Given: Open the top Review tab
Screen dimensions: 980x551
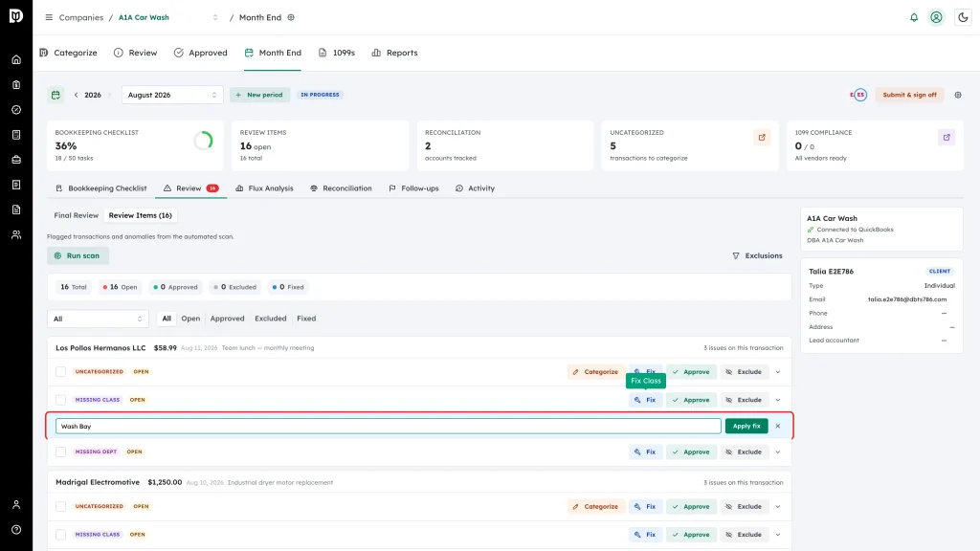Looking at the screenshot, I should click(136, 53).
